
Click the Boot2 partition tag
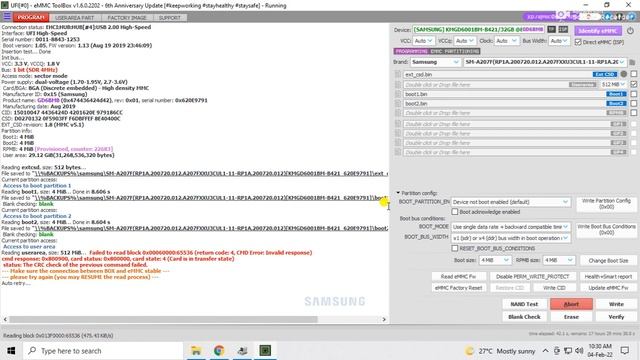point(616,104)
